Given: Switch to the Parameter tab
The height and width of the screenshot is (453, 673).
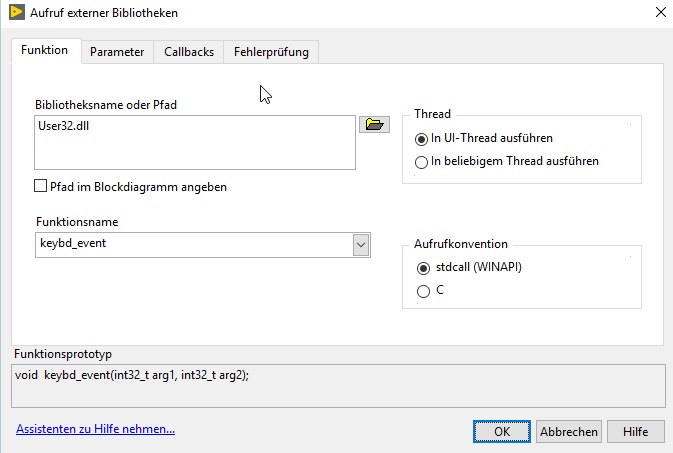Looking at the screenshot, I should coord(117,52).
